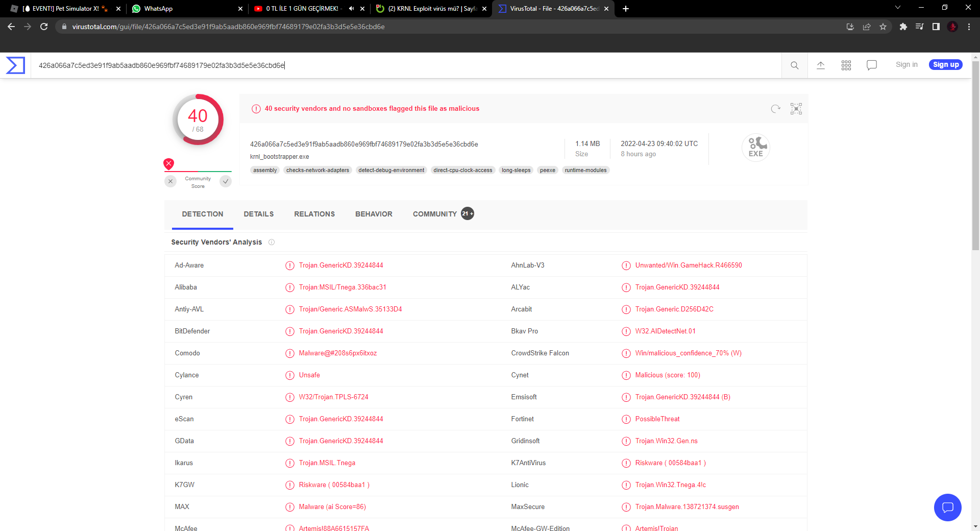The height and width of the screenshot is (531, 980).
Task: Click the Sign up button
Action: [x=946, y=65]
